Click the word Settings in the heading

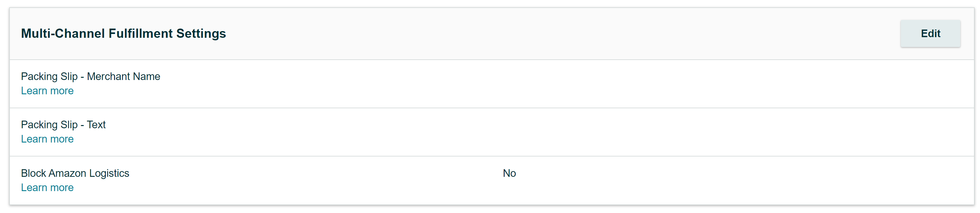point(201,33)
